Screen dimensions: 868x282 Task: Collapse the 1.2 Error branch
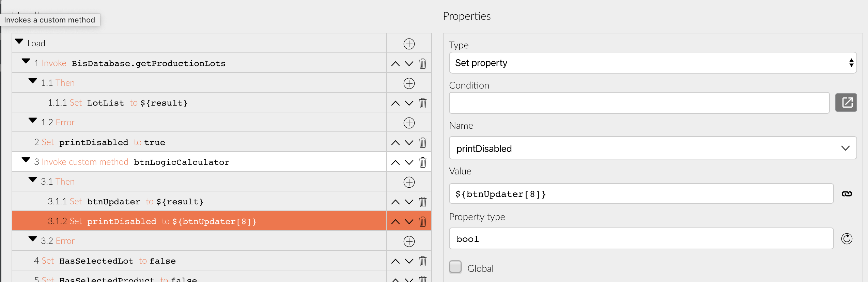[x=33, y=121]
